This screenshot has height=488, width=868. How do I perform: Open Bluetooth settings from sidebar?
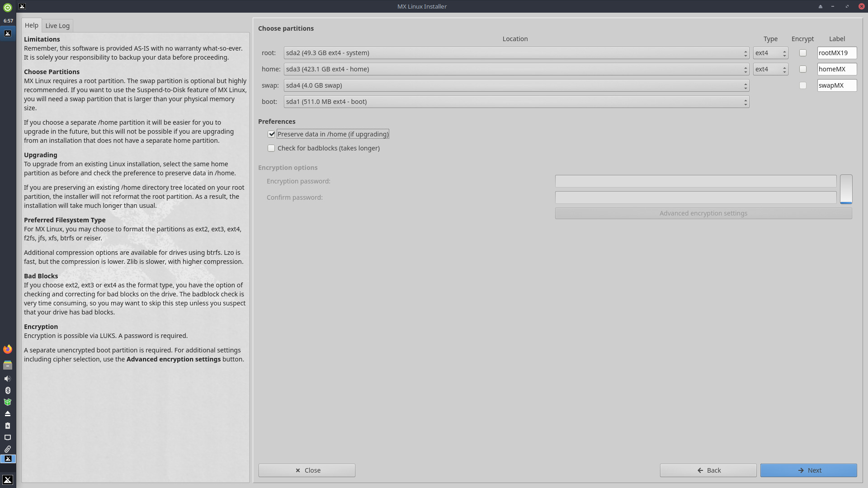pyautogui.click(x=7, y=390)
